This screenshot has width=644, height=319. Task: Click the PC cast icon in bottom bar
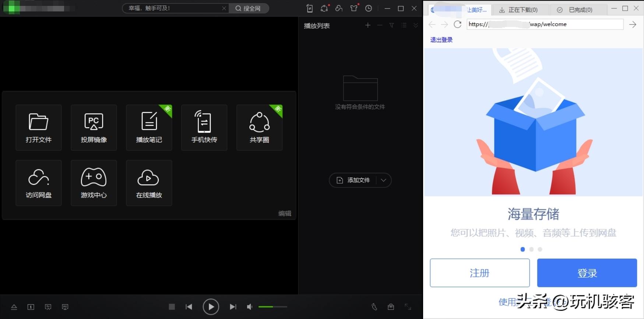(65, 307)
